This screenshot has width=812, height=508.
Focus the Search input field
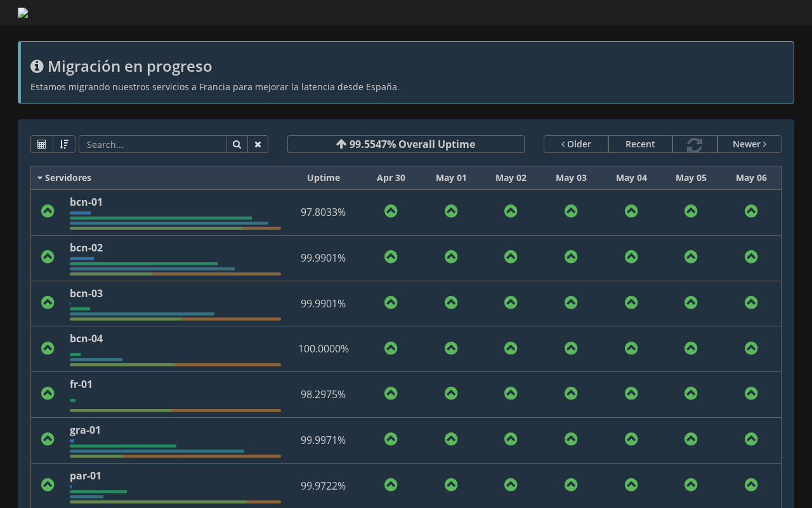coord(152,144)
